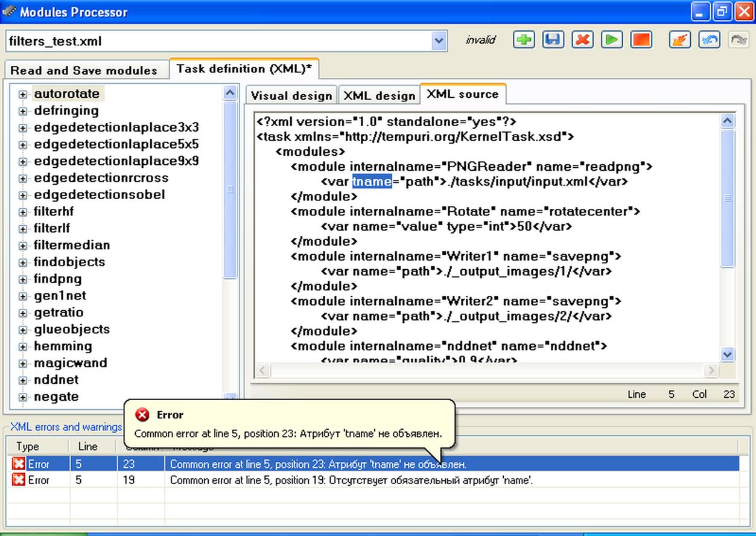The image size is (756, 536).
Task: Expand the hemming tree node
Action: pos(23,347)
